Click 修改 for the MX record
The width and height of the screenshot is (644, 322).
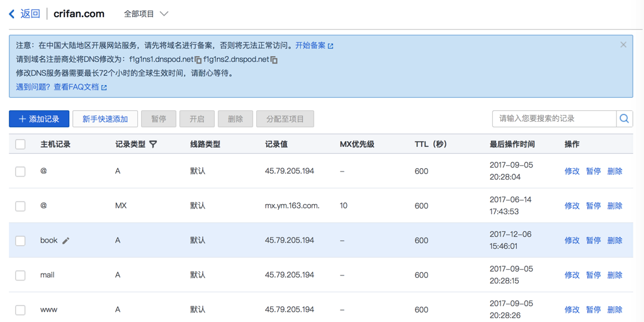(572, 206)
